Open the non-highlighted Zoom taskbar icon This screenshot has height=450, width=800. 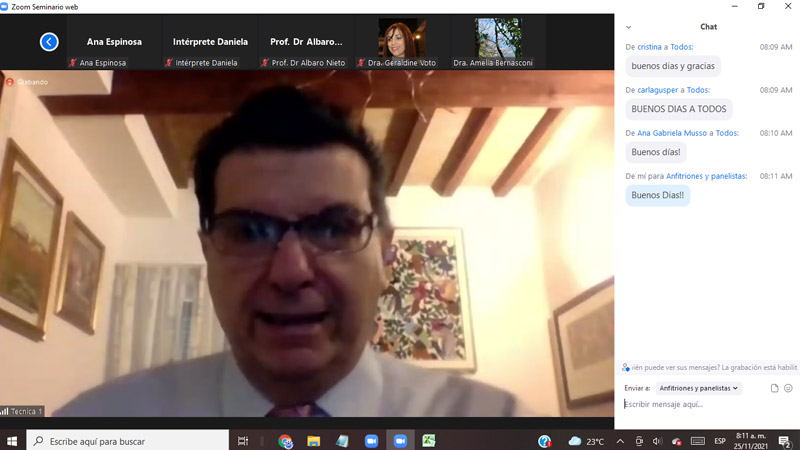point(371,441)
